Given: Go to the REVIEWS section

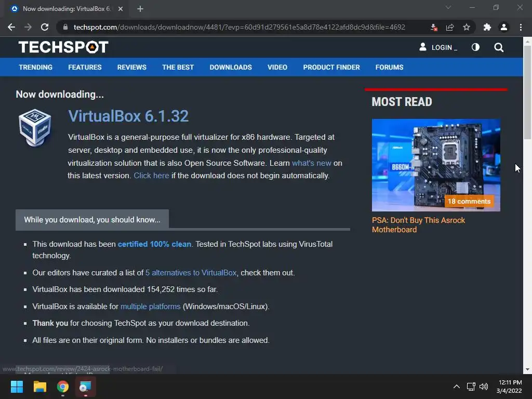Looking at the screenshot, I should click(x=131, y=67).
